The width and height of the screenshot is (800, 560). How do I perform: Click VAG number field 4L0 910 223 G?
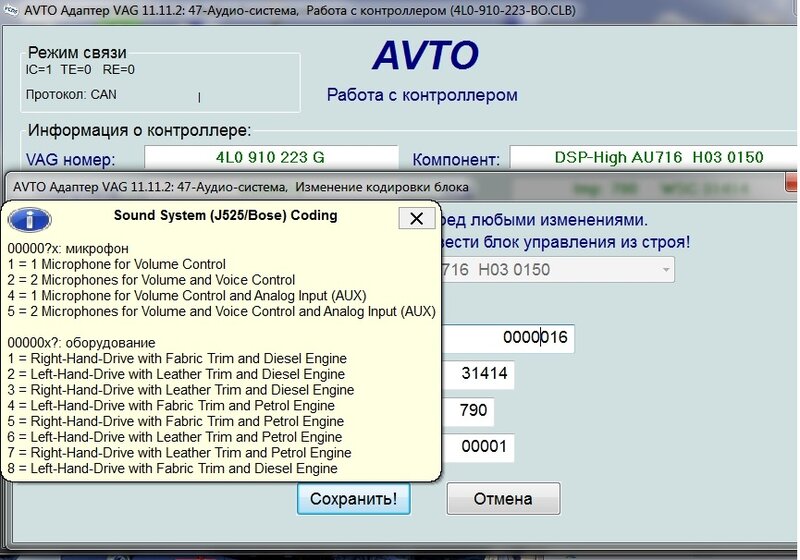[271, 157]
